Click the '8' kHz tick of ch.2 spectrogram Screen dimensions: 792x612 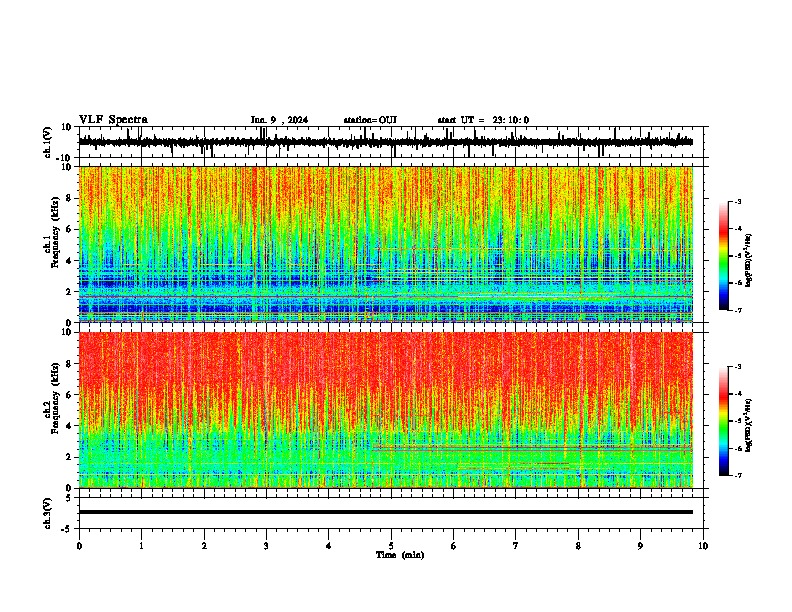(x=69, y=364)
